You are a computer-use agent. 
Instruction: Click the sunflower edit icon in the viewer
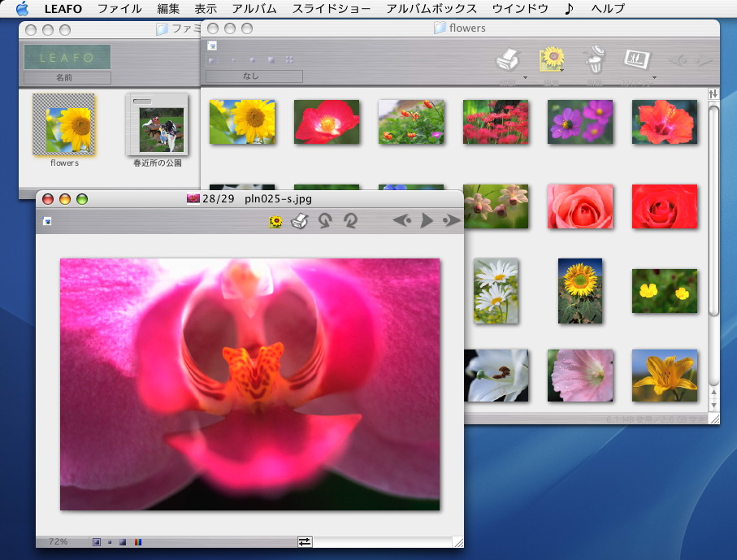click(275, 221)
